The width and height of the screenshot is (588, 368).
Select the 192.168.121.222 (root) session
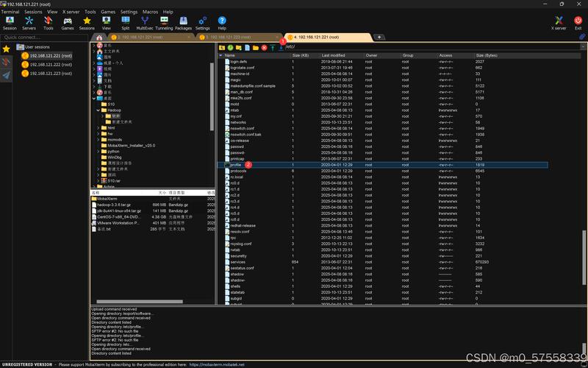click(51, 64)
